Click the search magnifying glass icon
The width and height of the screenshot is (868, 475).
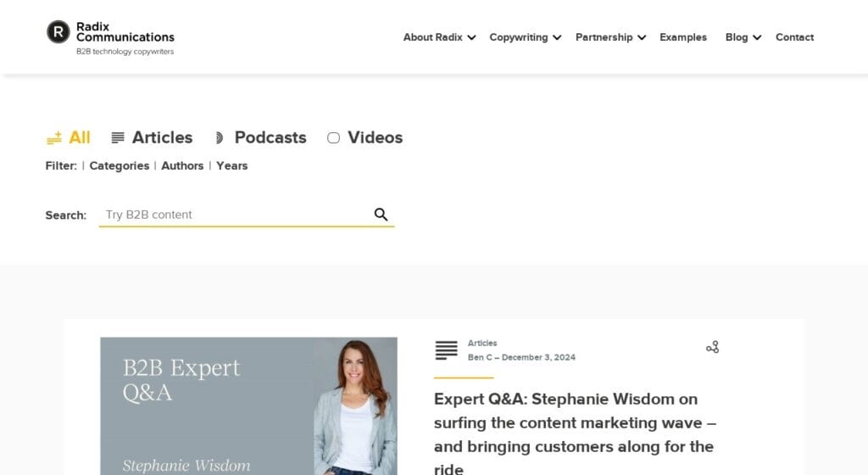(381, 215)
